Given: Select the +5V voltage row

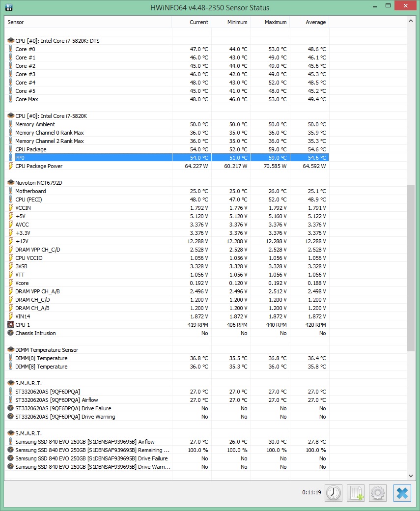Looking at the screenshot, I should [x=167, y=216].
